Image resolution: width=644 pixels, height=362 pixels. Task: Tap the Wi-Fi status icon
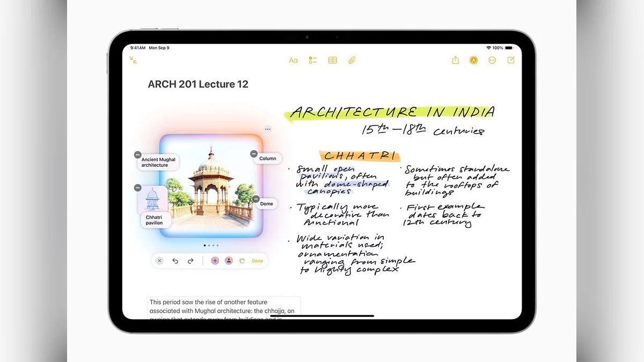pyautogui.click(x=488, y=48)
